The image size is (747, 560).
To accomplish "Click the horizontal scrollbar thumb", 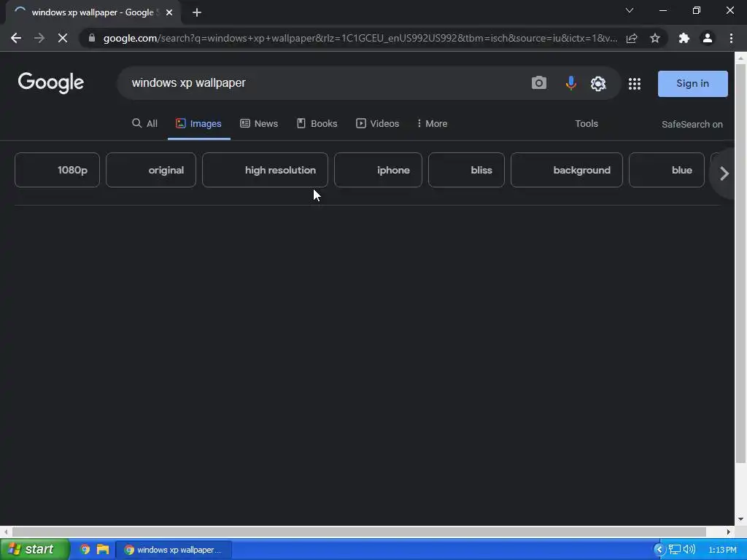I will [x=359, y=532].
